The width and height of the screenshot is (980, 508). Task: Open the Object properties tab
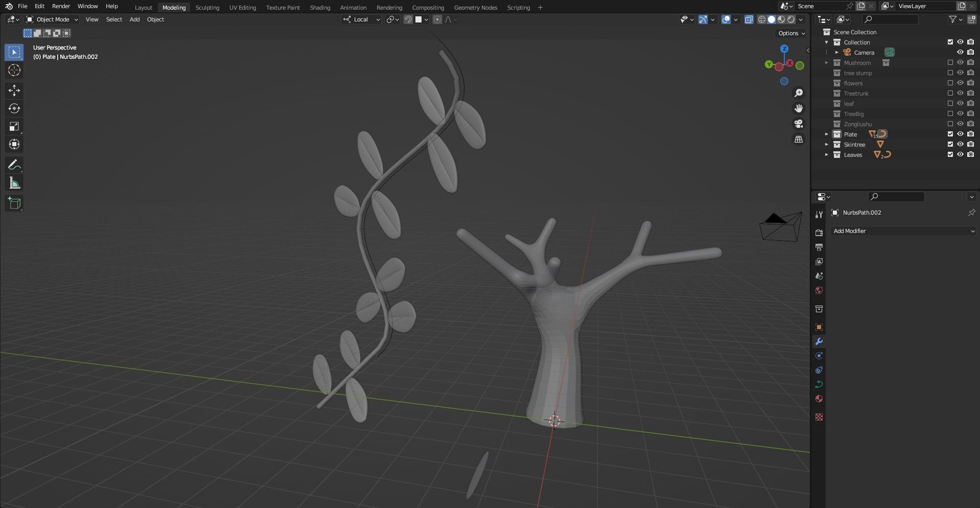coord(819,327)
